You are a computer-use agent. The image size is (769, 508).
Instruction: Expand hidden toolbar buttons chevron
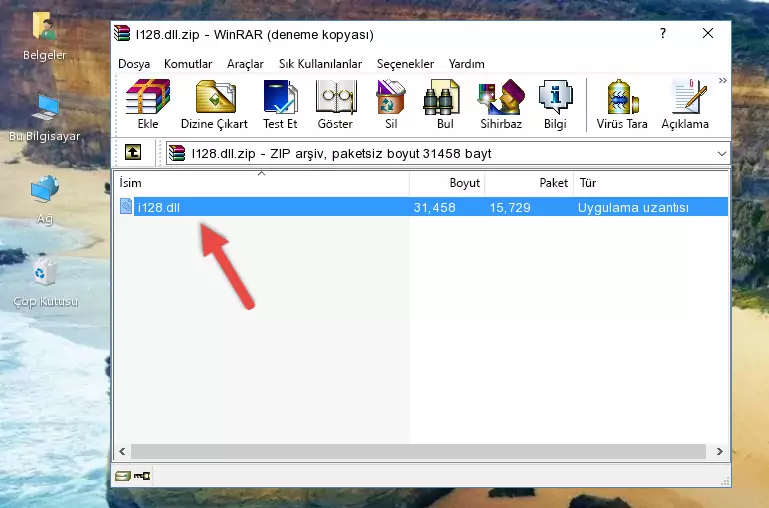[x=722, y=81]
